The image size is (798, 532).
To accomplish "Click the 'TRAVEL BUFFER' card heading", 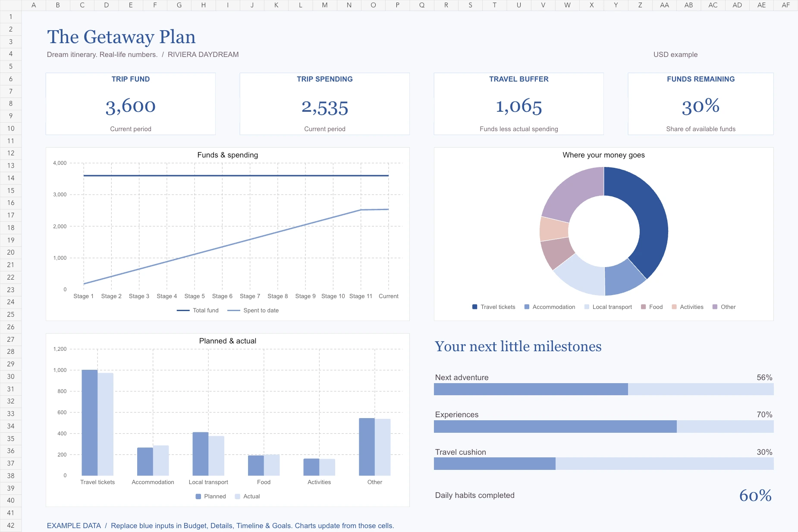I will click(x=519, y=79).
